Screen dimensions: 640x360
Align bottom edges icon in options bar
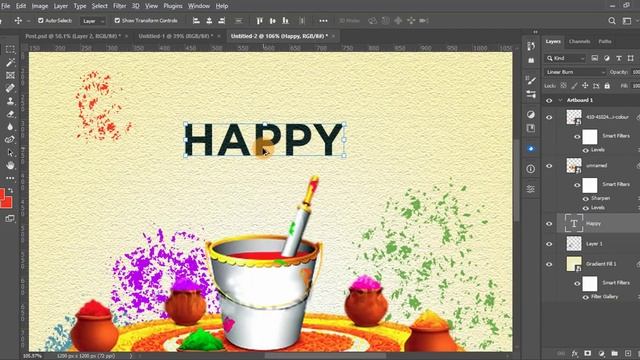pos(286,20)
